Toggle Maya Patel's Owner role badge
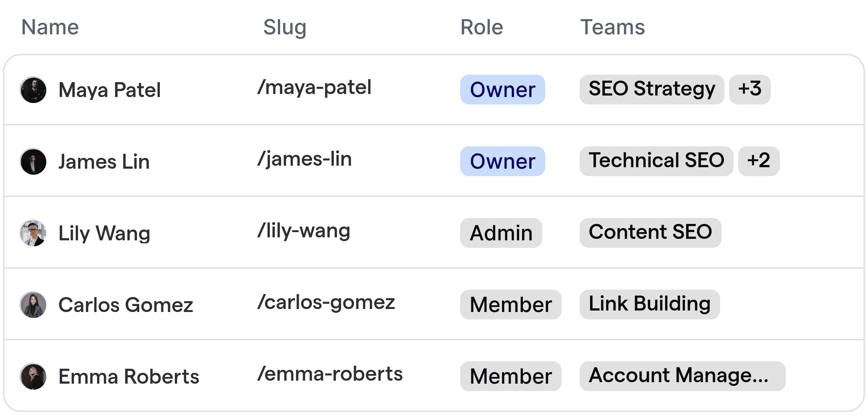868x415 pixels. [x=502, y=90]
